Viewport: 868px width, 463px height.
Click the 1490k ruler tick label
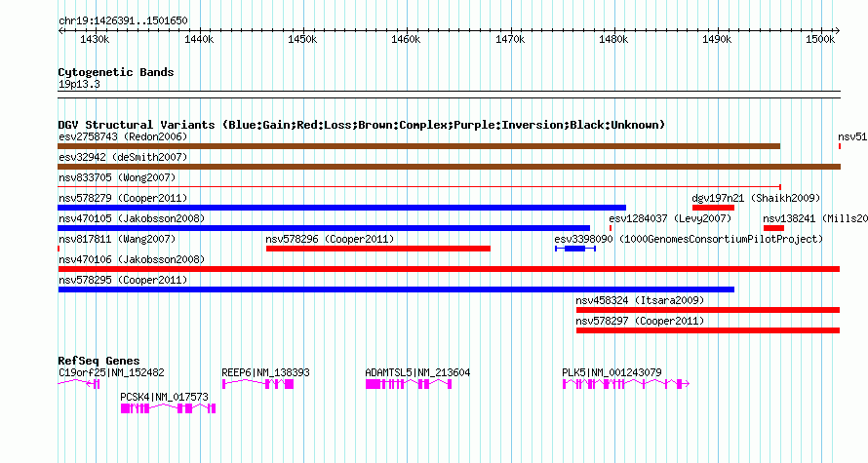point(717,39)
